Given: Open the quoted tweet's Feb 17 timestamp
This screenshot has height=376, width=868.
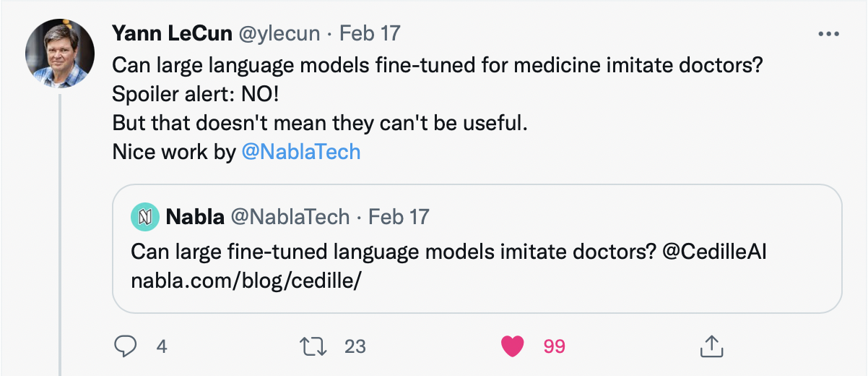Looking at the screenshot, I should 399,216.
